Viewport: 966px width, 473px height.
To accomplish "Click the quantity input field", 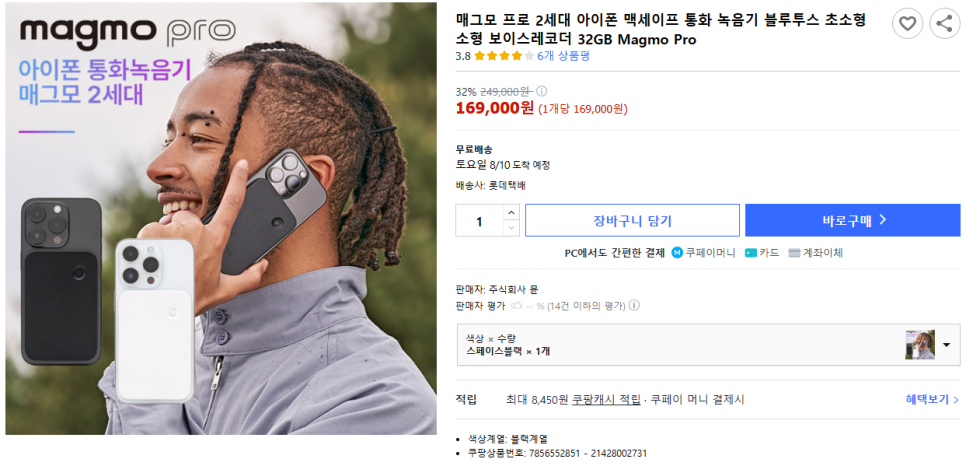I will [x=480, y=220].
